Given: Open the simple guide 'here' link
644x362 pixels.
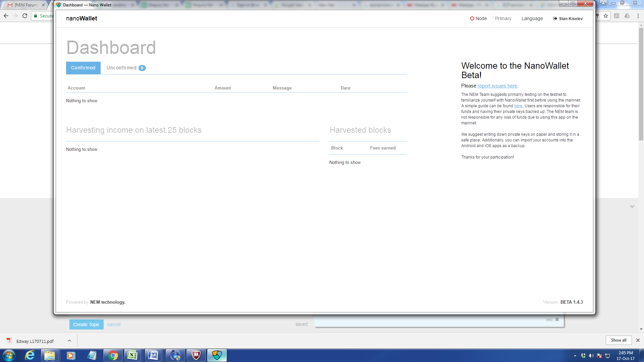Looking at the screenshot, I should pyautogui.click(x=518, y=106).
